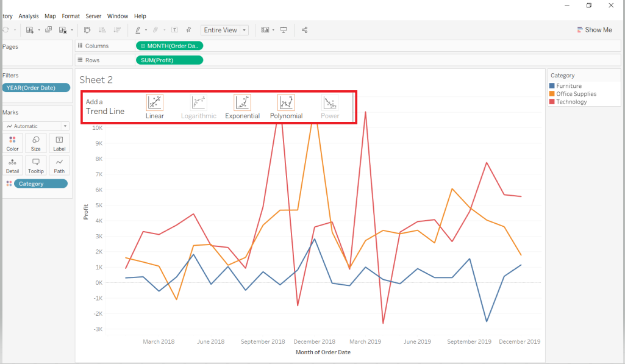Click the New Worksheet toolbar icon

29,30
